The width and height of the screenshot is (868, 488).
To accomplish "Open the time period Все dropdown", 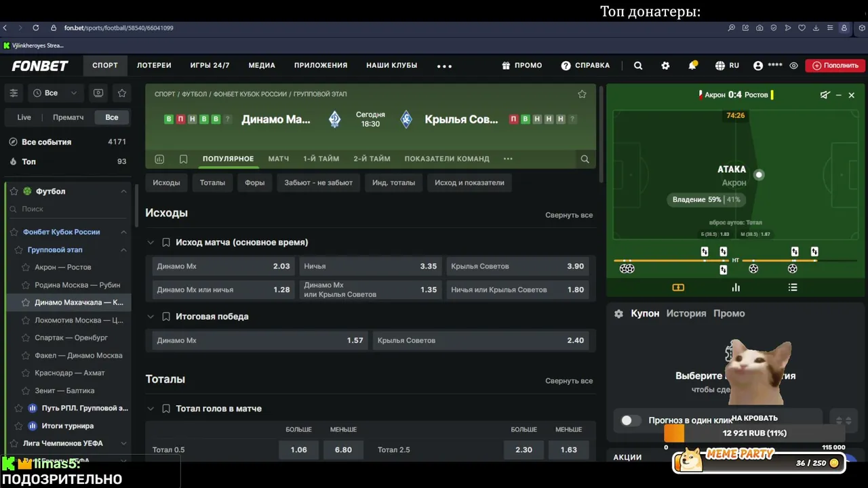I will (55, 93).
